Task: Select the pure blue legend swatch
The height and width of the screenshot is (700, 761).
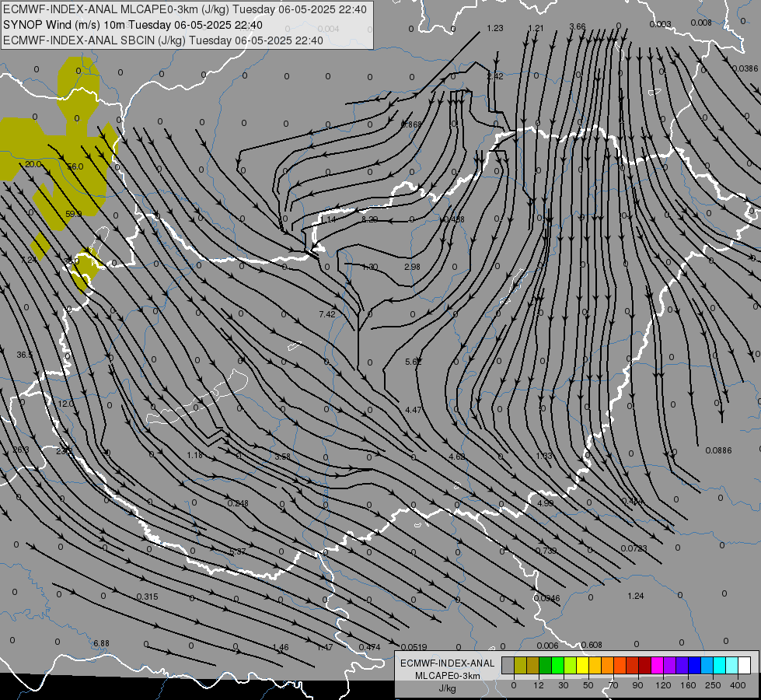Action: pyautogui.click(x=694, y=666)
